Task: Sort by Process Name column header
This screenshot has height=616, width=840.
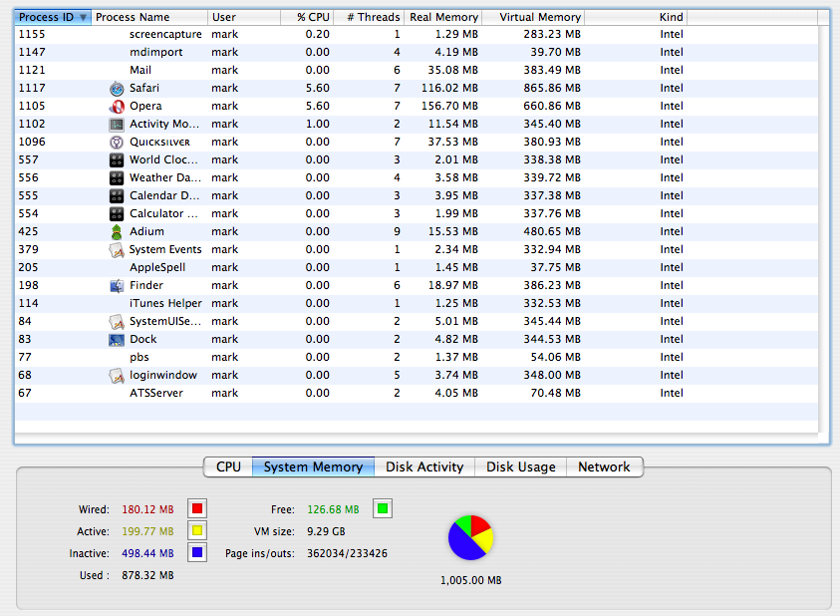Action: pos(149,17)
